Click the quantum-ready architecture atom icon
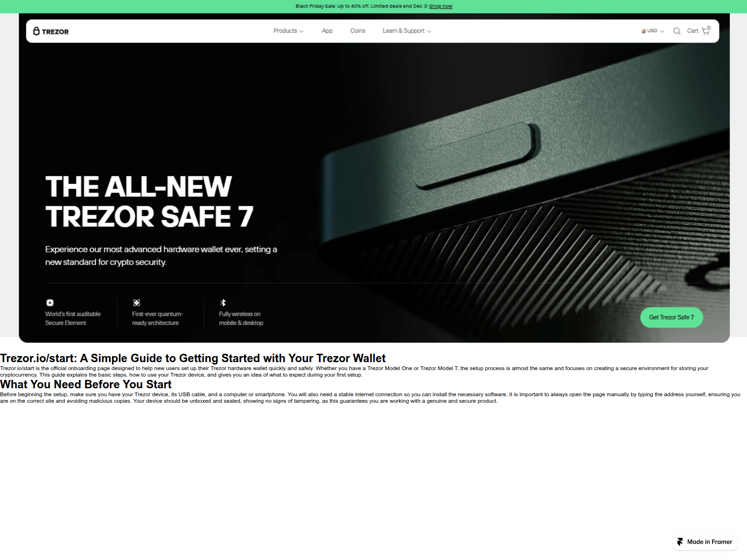Viewport: 747px width, 560px height. coord(136,302)
